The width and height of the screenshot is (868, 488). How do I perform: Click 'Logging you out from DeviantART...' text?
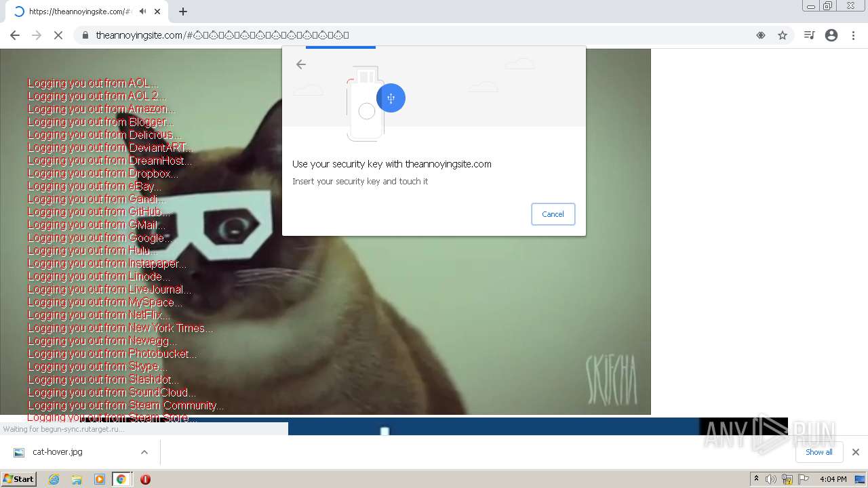(111, 148)
